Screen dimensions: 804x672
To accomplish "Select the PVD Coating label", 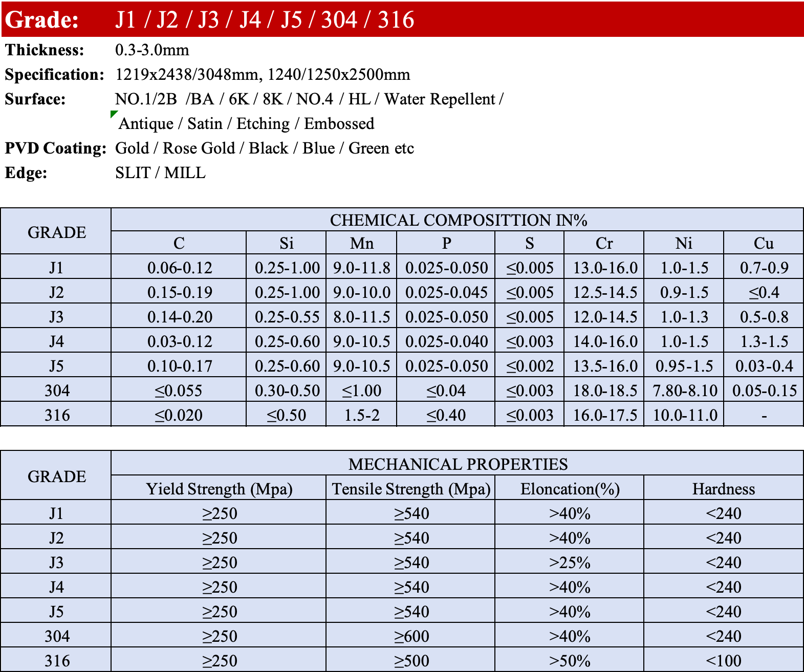I will [x=55, y=148].
